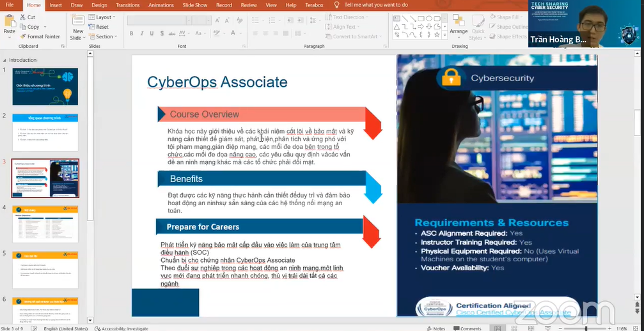Open the Text Direction dropdown
This screenshot has width=644, height=331.
(x=347, y=17)
